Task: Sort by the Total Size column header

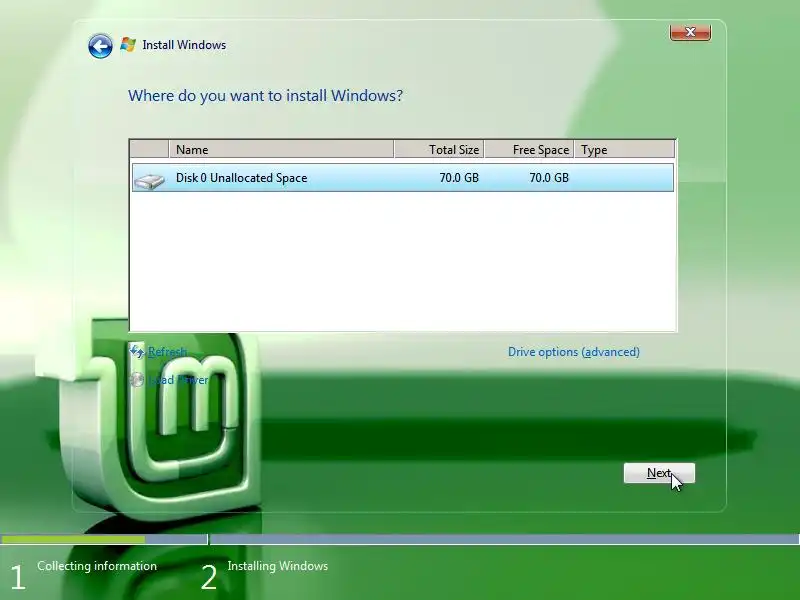Action: [x=439, y=149]
